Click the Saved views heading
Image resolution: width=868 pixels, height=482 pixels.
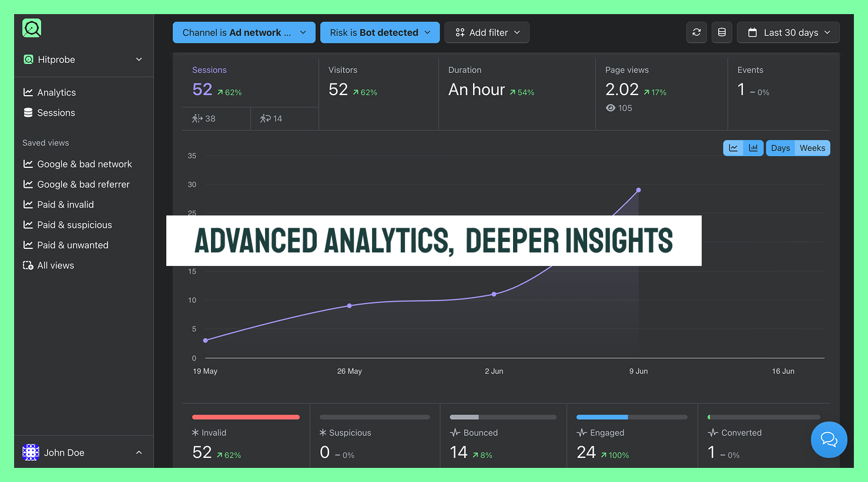[x=46, y=143]
